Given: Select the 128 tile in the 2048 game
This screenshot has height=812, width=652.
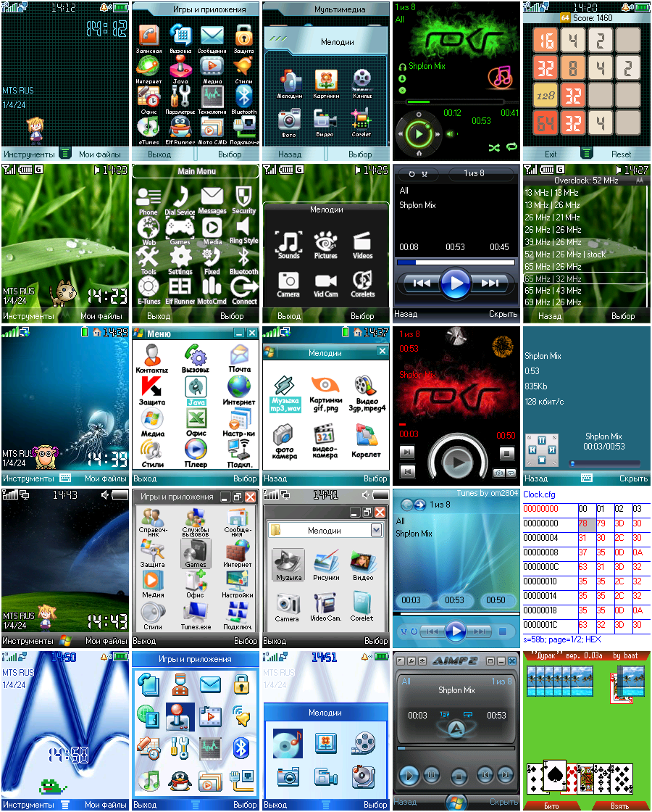Looking at the screenshot, I should click(x=546, y=95).
